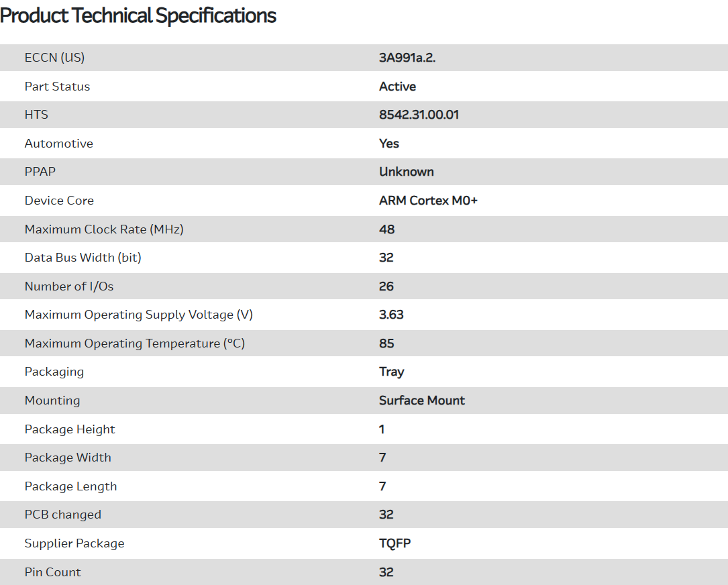Select the ARM Cortex M0+ device core value

[428, 201]
